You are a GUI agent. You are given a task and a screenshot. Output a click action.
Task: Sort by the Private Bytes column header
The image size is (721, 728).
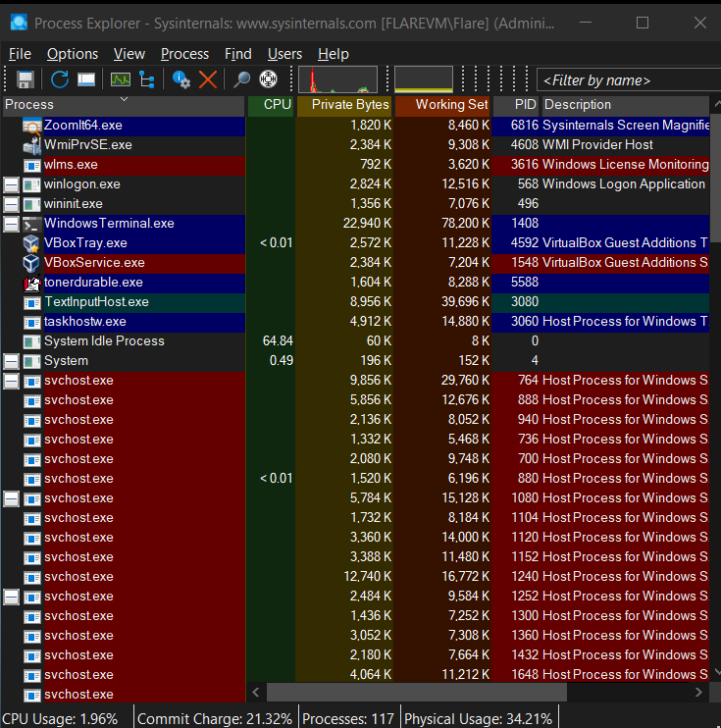pos(344,104)
